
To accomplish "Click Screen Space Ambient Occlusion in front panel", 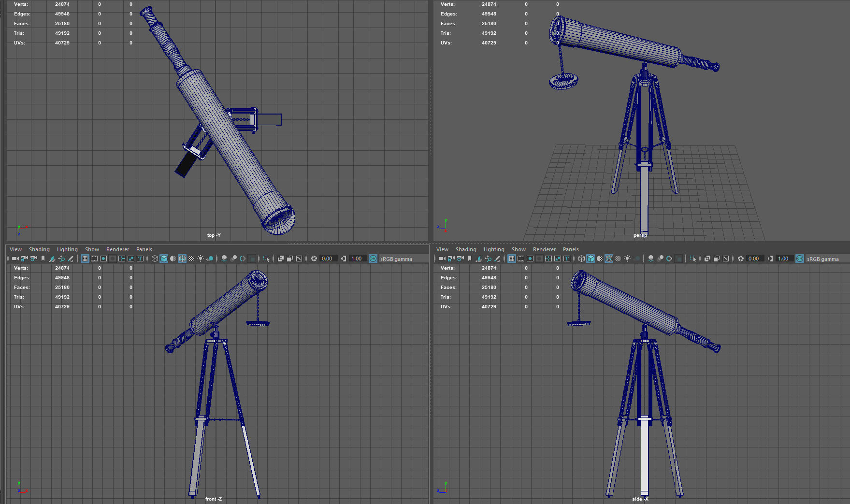I will [224, 259].
